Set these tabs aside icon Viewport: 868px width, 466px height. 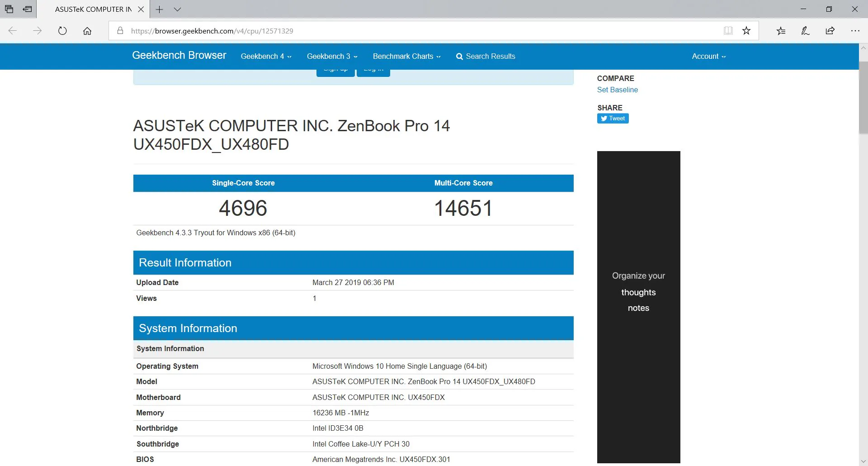coord(27,9)
